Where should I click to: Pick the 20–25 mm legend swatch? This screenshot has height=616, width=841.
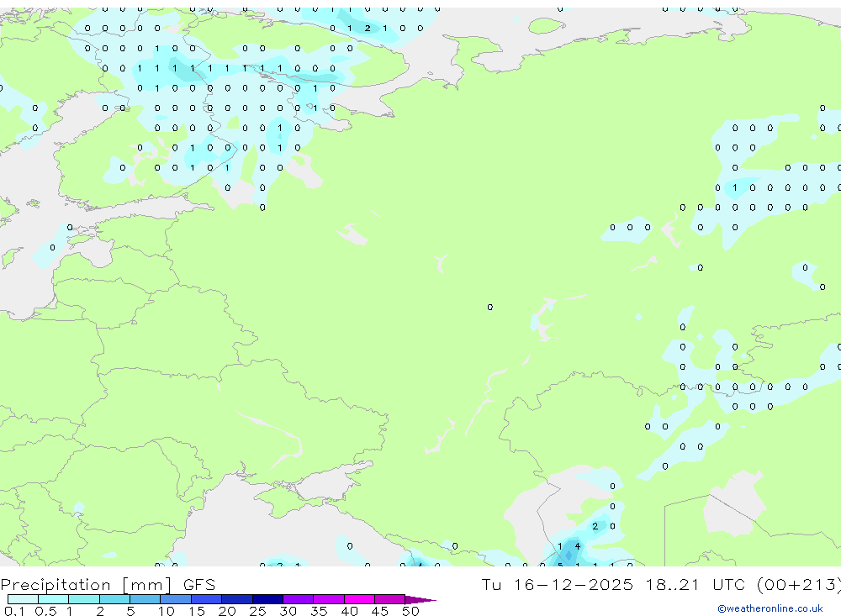(237, 599)
